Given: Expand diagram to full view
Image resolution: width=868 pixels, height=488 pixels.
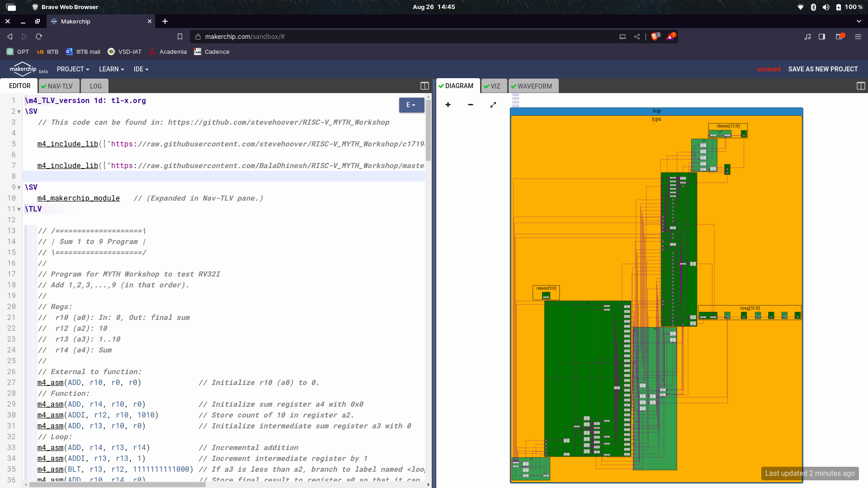Looking at the screenshot, I should click(493, 104).
